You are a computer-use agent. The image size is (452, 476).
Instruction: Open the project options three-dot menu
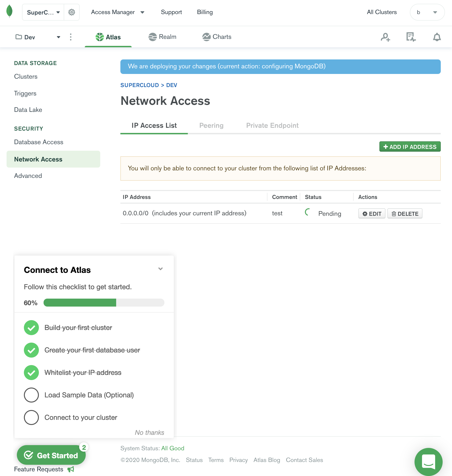(70, 37)
